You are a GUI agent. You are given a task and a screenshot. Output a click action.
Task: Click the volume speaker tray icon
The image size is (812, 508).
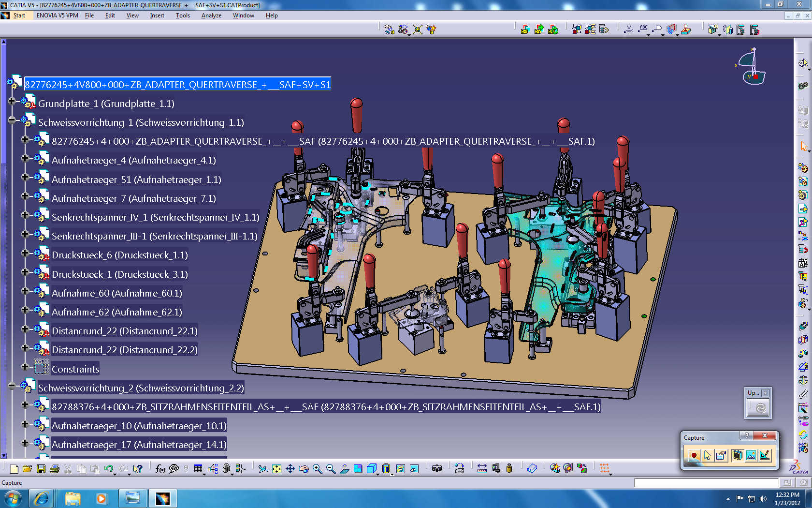coord(763,499)
